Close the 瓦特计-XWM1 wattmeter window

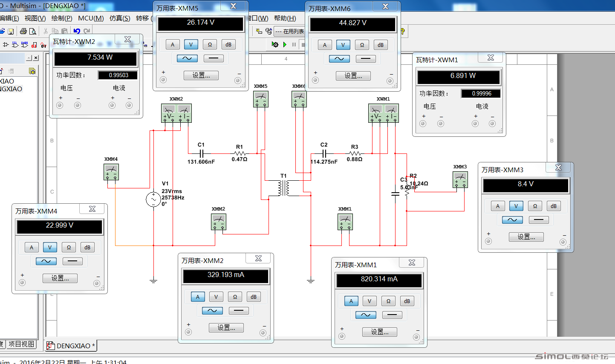pyautogui.click(x=491, y=58)
